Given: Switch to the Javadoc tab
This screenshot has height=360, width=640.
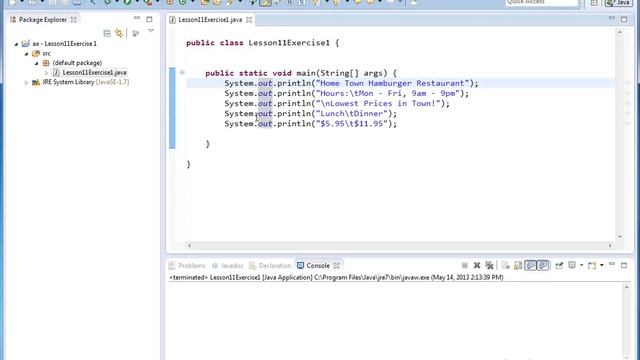Looking at the screenshot, I should [228, 266].
